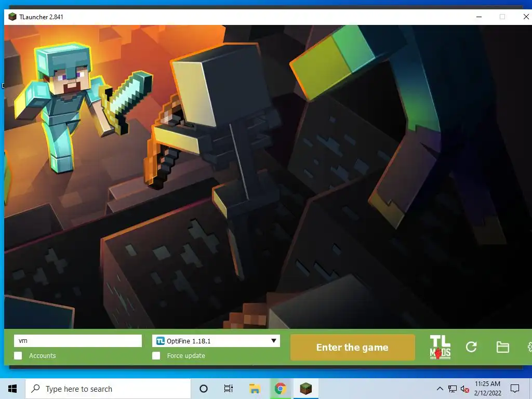
Task: Click the refresh arrow icon in TLauncher
Action: pyautogui.click(x=471, y=347)
